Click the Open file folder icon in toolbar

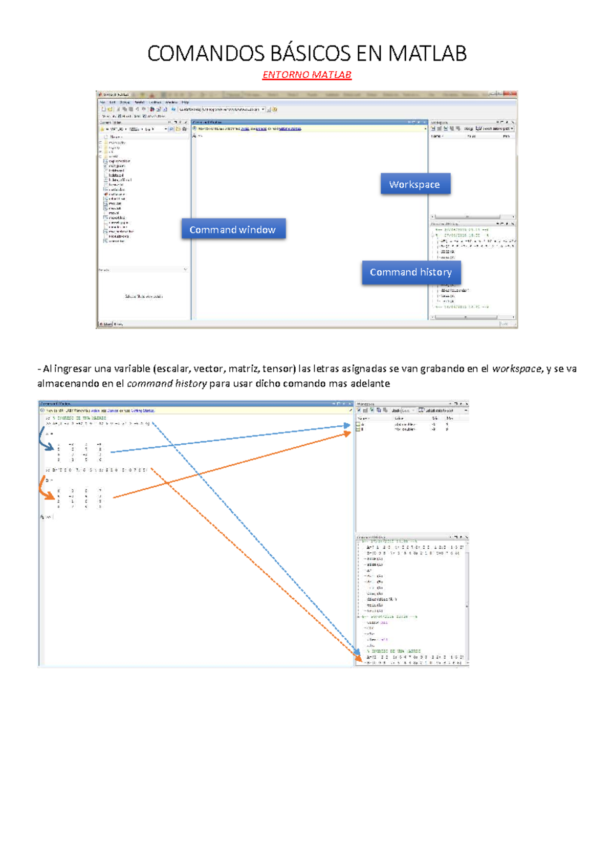tap(109, 109)
